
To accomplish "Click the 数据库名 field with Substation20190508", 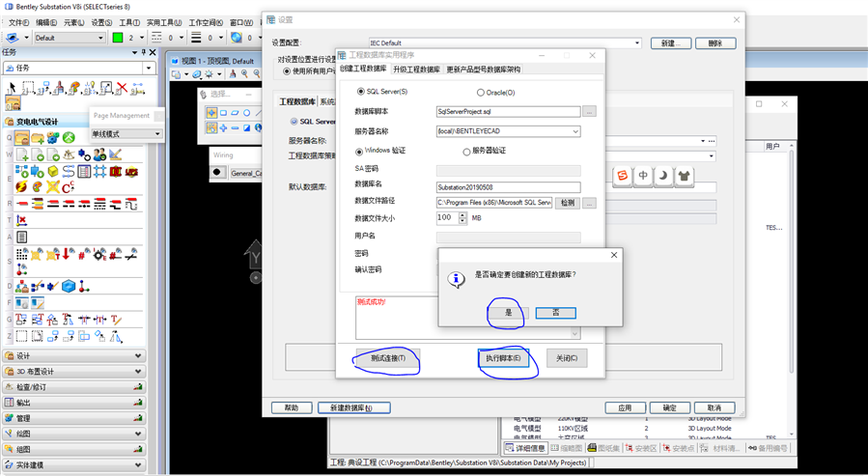I will (x=508, y=187).
